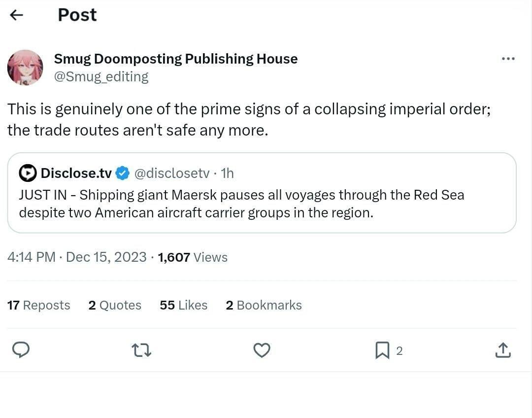532x418 pixels.
Task: Click the share upload icon
Action: click(x=502, y=350)
